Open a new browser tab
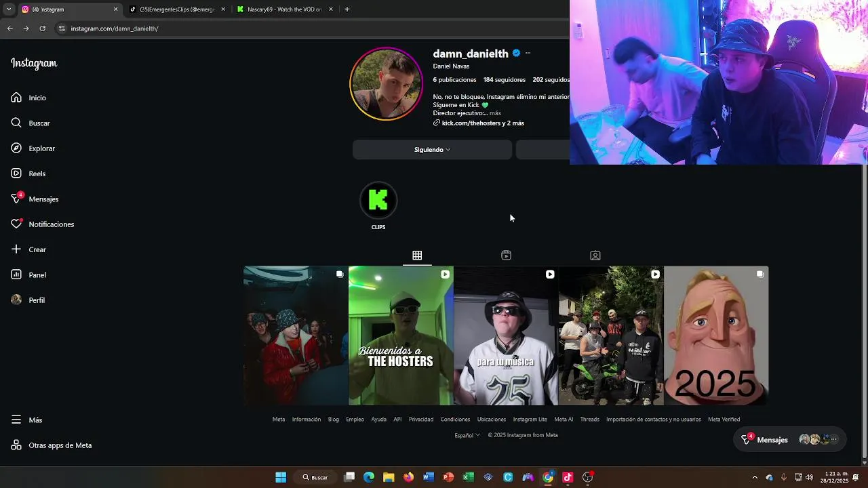 [x=347, y=9]
